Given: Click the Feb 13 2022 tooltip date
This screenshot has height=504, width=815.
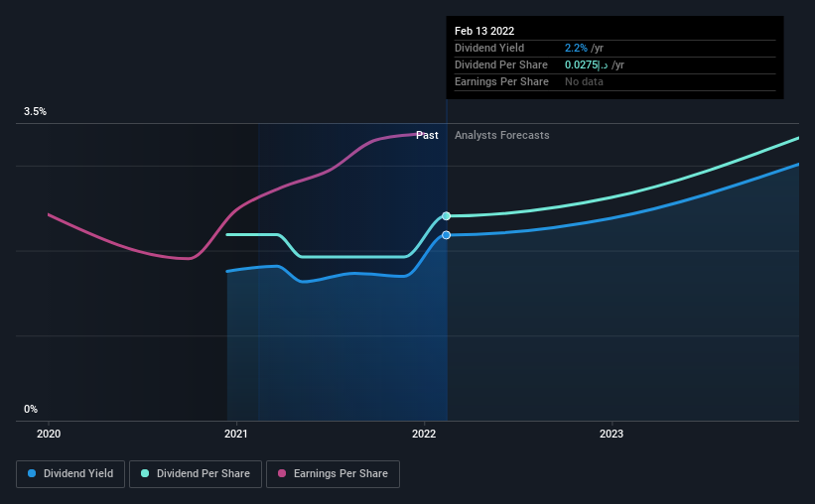Looking at the screenshot, I should click(484, 31).
